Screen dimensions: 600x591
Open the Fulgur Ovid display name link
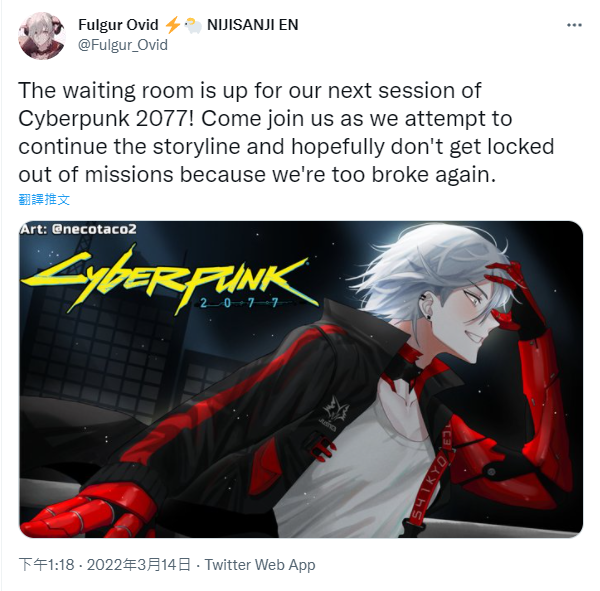click(x=118, y=25)
